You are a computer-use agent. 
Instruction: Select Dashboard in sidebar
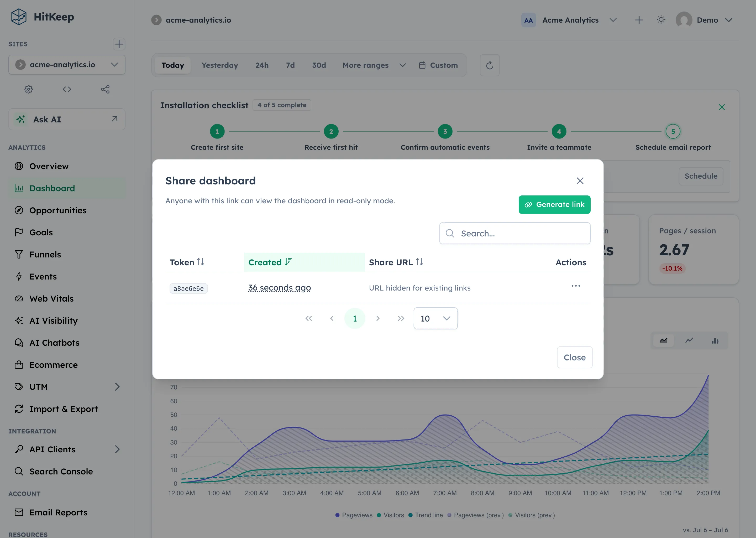click(67, 188)
